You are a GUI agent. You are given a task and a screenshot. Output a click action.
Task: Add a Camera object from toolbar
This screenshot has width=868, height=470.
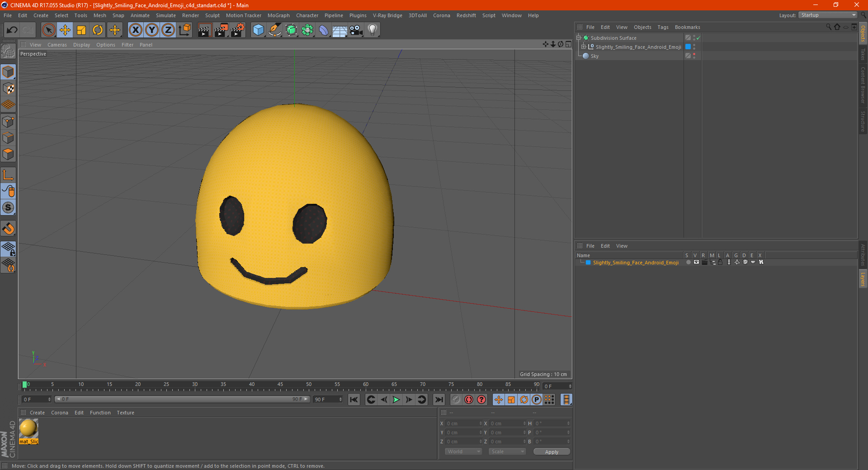[356, 30]
